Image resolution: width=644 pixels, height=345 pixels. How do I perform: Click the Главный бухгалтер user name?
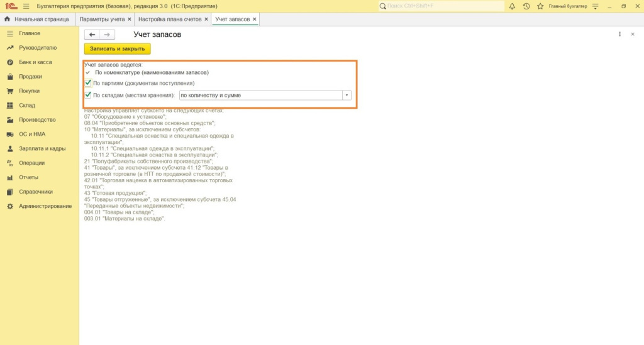click(568, 6)
